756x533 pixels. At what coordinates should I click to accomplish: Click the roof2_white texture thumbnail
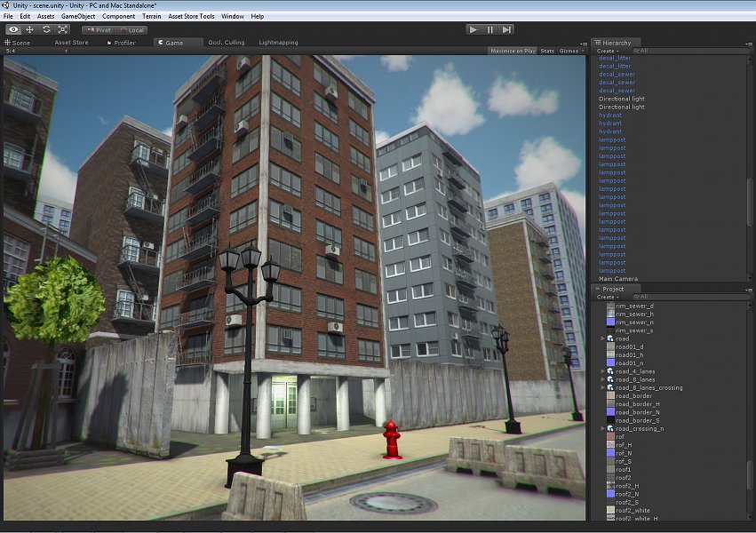click(x=610, y=511)
